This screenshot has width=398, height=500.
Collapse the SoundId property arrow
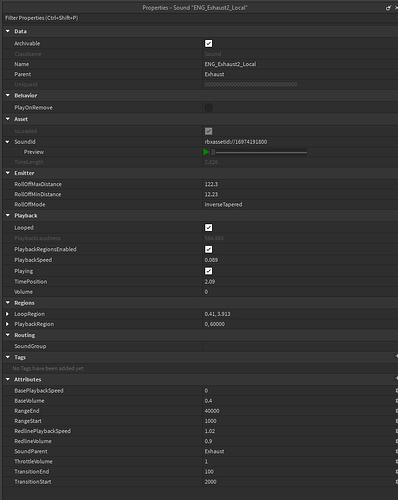8,142
